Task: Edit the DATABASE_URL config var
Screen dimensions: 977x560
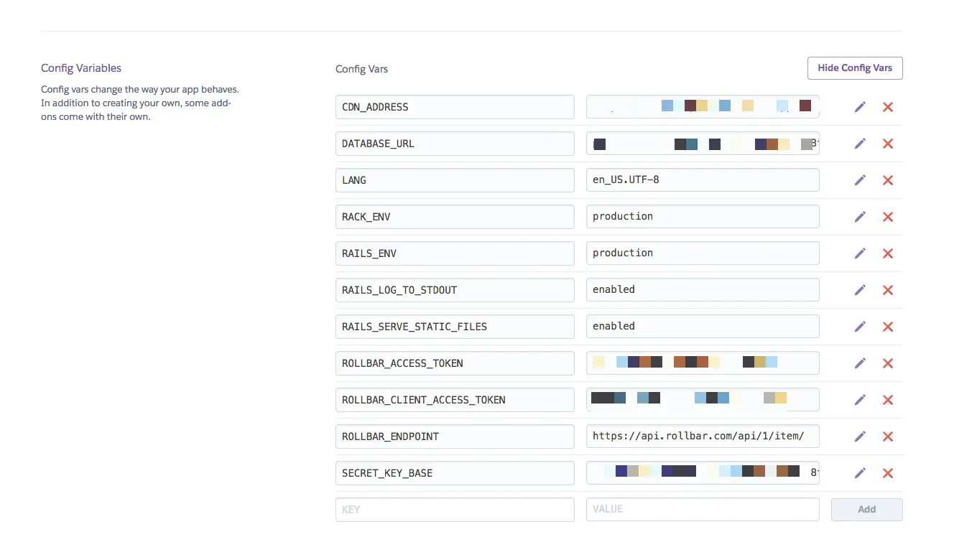Action: 860,144
